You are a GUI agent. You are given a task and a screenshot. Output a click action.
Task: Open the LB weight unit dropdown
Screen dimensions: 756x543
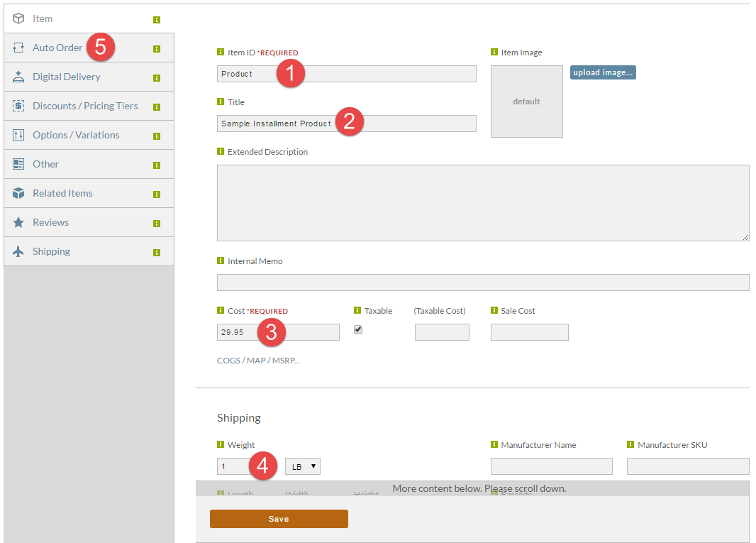(x=303, y=466)
